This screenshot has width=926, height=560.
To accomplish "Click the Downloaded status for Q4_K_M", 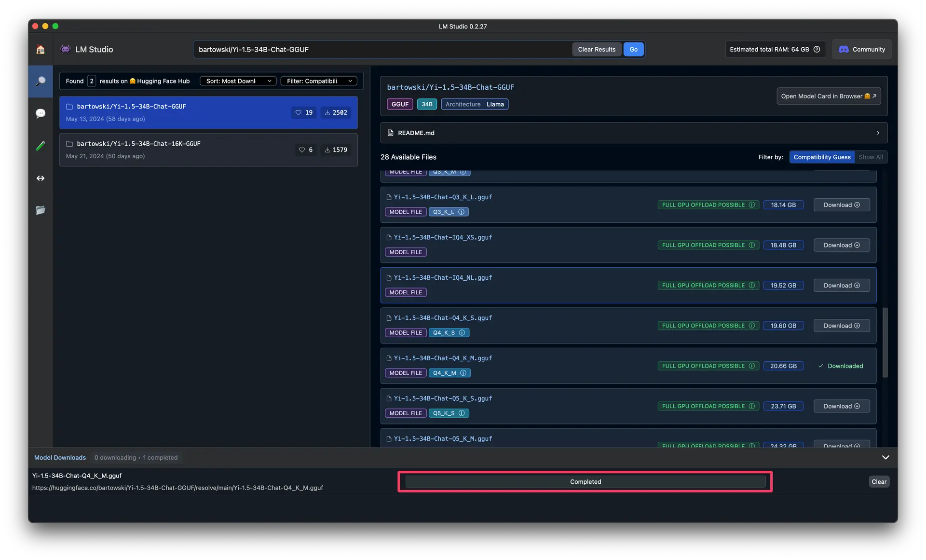I will 841,366.
